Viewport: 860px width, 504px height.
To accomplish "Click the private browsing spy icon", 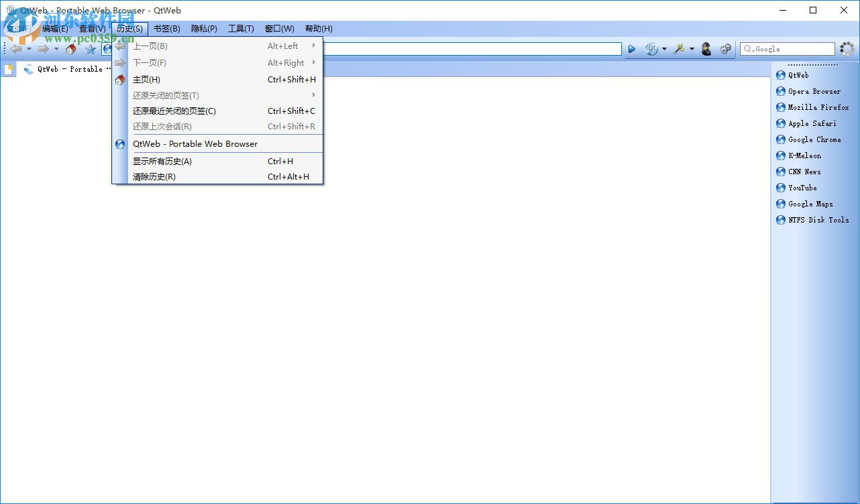I will click(x=706, y=49).
